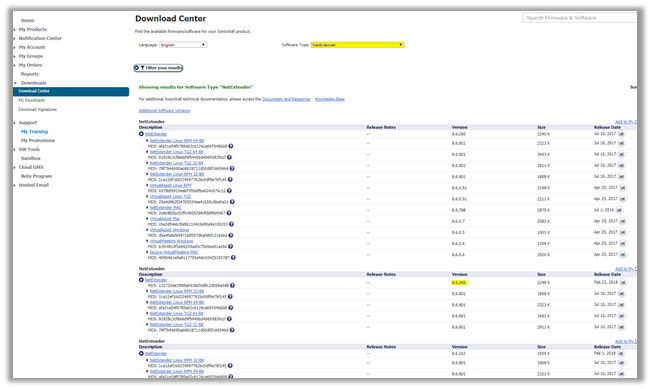
Task: Click the Download Center page heading
Action: tap(170, 19)
